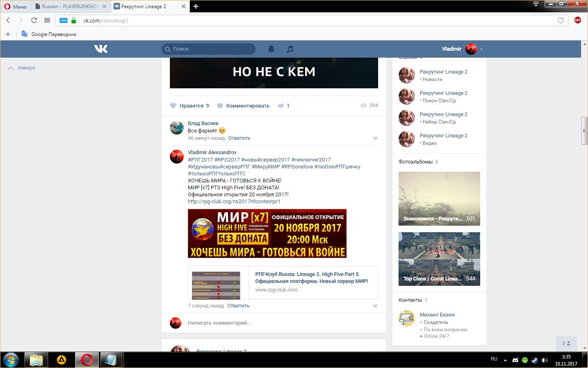Open the link preview thumbnail image

tap(216, 285)
